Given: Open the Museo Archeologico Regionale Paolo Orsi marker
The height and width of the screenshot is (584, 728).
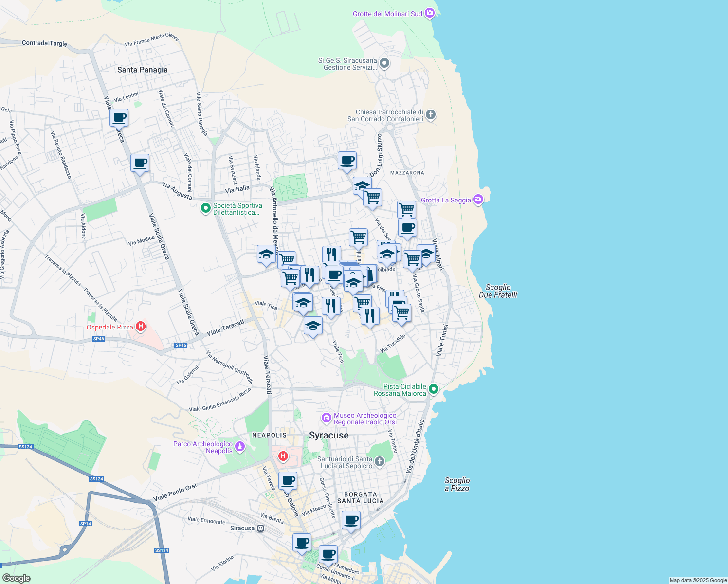Looking at the screenshot, I should 327,418.
